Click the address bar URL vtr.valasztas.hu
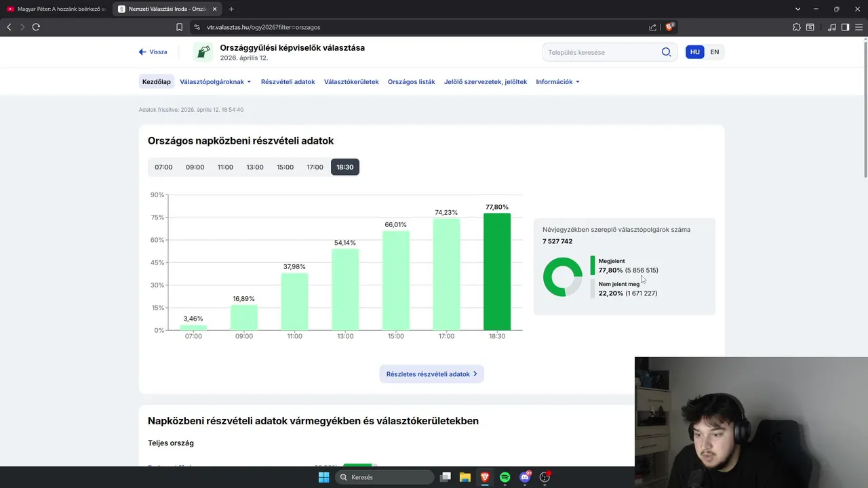Image resolution: width=868 pixels, height=488 pixels. [x=263, y=27]
